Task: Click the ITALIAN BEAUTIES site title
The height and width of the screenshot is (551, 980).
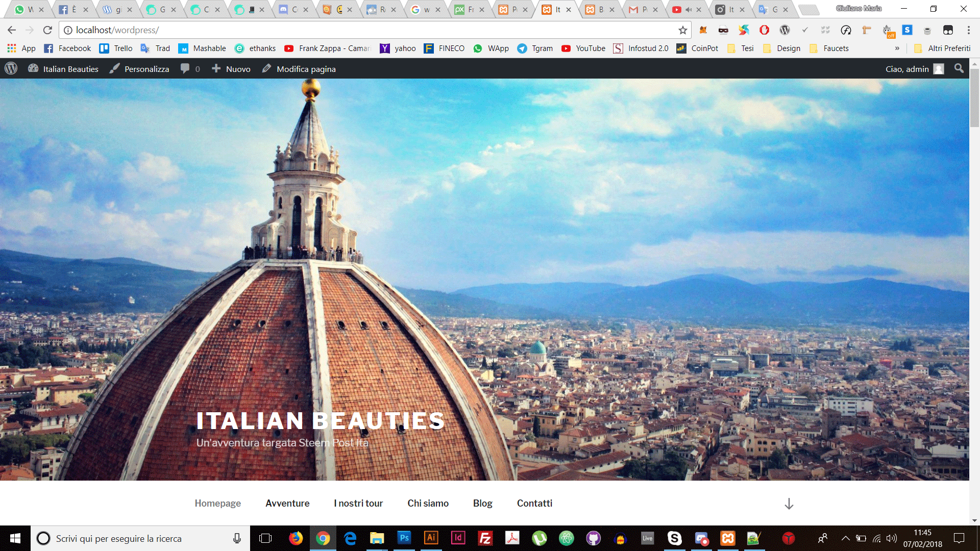Action: 321,421
